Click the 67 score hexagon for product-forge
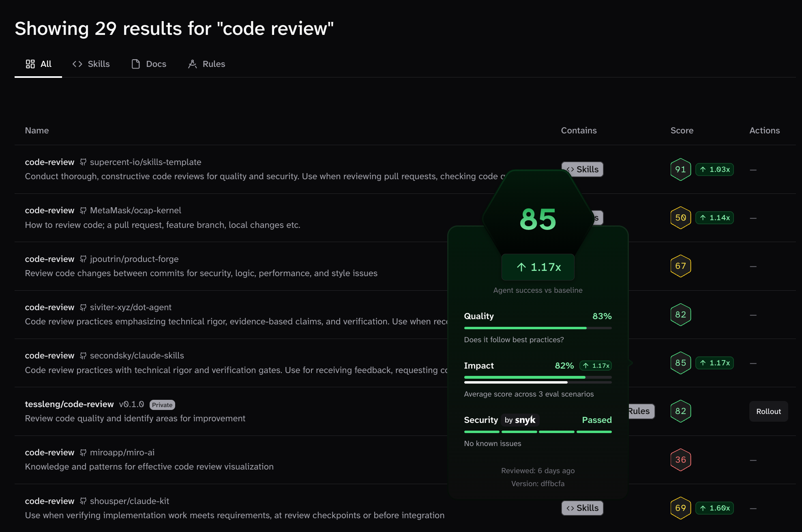This screenshot has width=802, height=532. coord(680,266)
